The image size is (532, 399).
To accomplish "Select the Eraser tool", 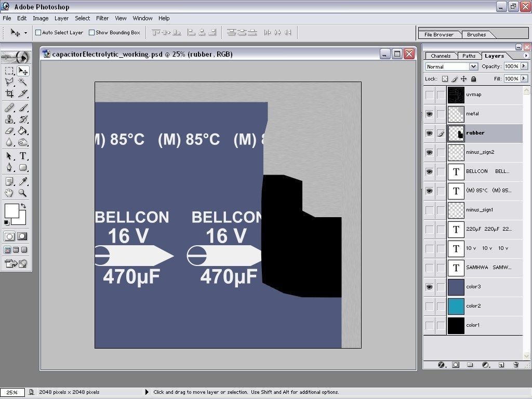I will tap(9, 130).
